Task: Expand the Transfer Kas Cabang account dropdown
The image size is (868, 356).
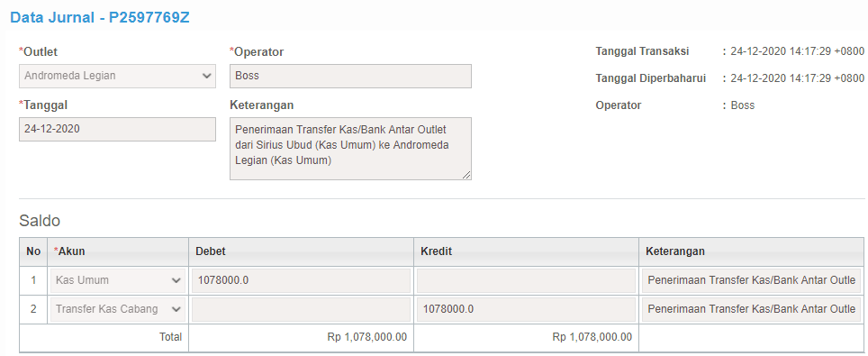Action: [118, 309]
